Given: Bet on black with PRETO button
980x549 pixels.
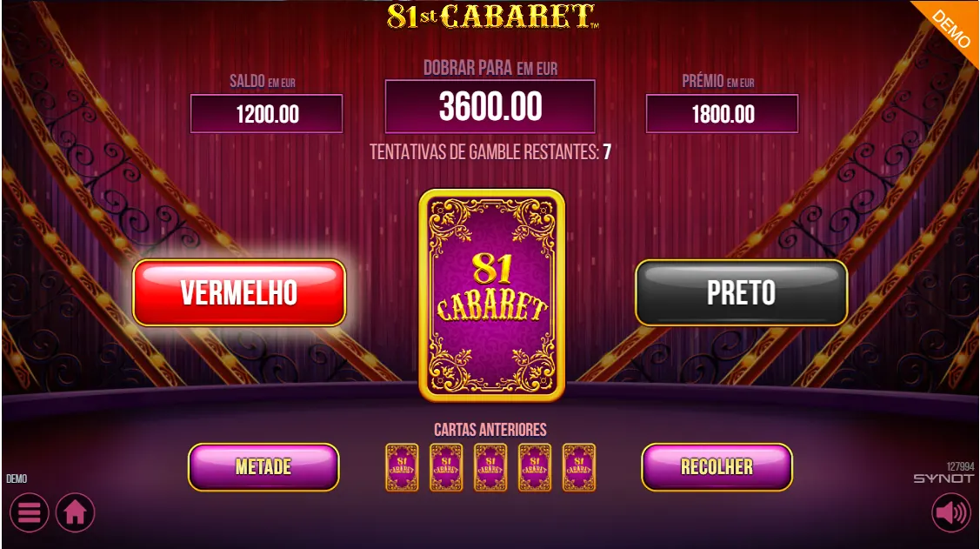Looking at the screenshot, I should (x=741, y=292).
